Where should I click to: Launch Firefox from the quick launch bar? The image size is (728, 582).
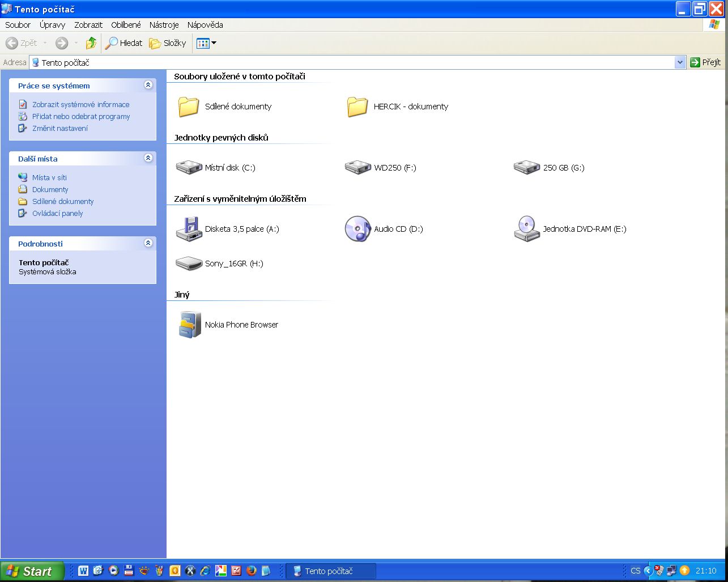251,571
